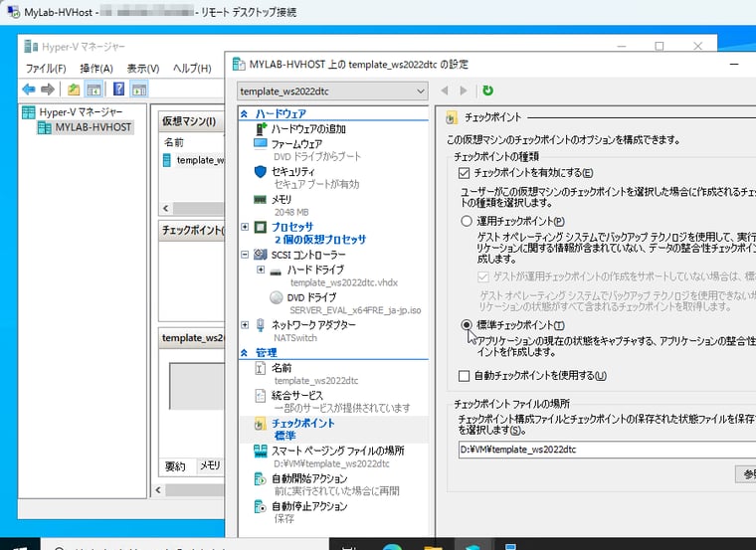Select Hyper-V マネージャー root node icon
The image size is (756, 550).
pyautogui.click(x=29, y=112)
